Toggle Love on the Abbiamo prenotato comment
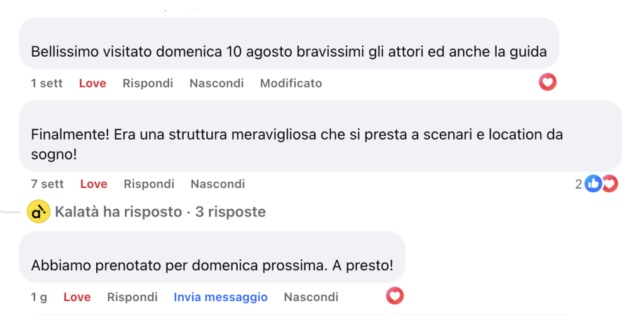This screenshot has height=315, width=644. (x=77, y=297)
